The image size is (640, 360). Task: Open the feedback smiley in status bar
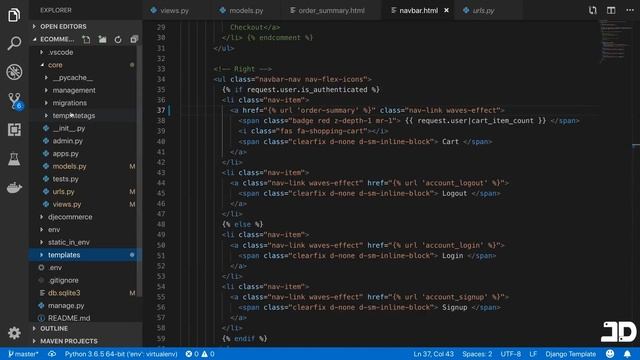(610, 354)
